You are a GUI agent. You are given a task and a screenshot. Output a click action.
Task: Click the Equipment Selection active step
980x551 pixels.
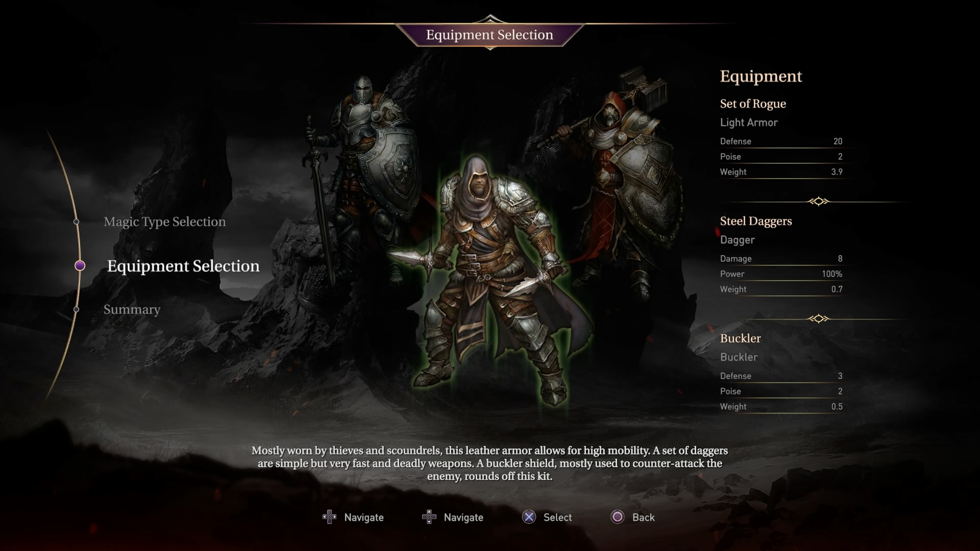point(182,265)
